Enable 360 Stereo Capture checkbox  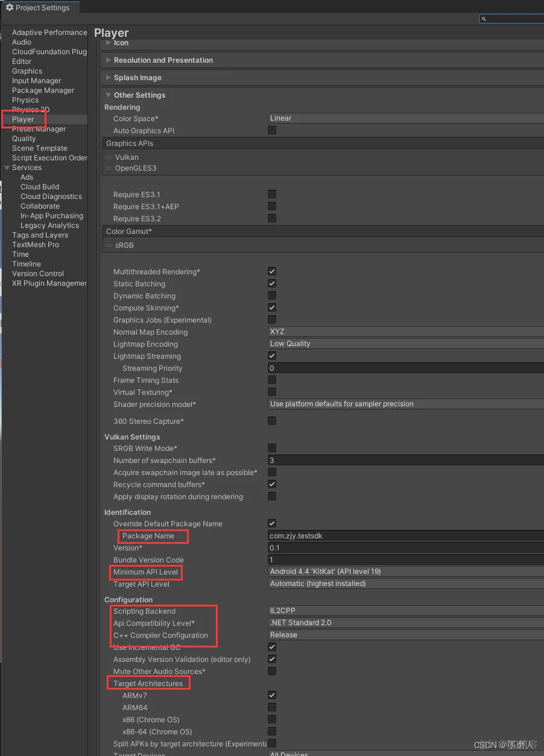point(272,421)
